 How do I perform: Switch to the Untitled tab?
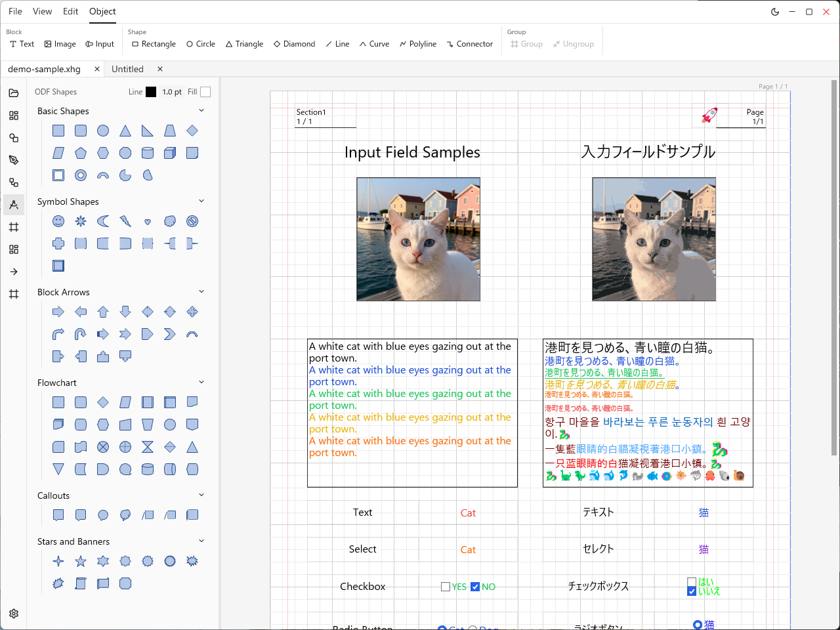[x=127, y=69]
